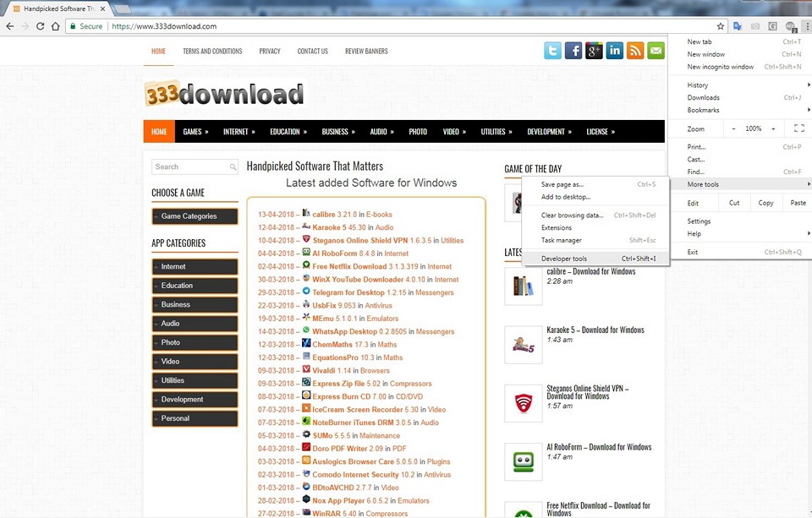Open the Utilities app category
812x518 pixels.
(195, 380)
